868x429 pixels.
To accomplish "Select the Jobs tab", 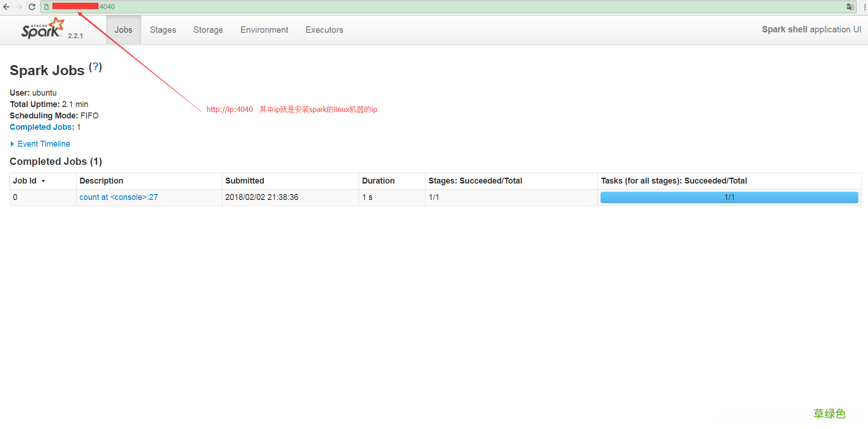I will point(123,30).
